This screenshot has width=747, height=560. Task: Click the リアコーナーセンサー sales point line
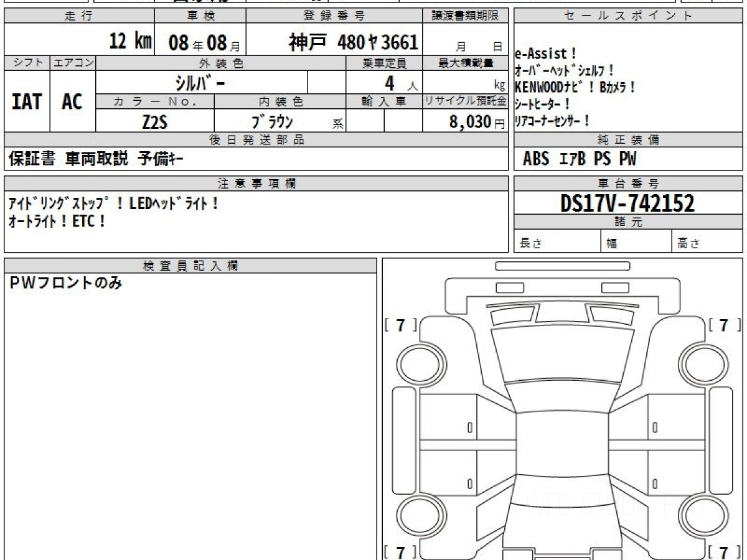[552, 121]
